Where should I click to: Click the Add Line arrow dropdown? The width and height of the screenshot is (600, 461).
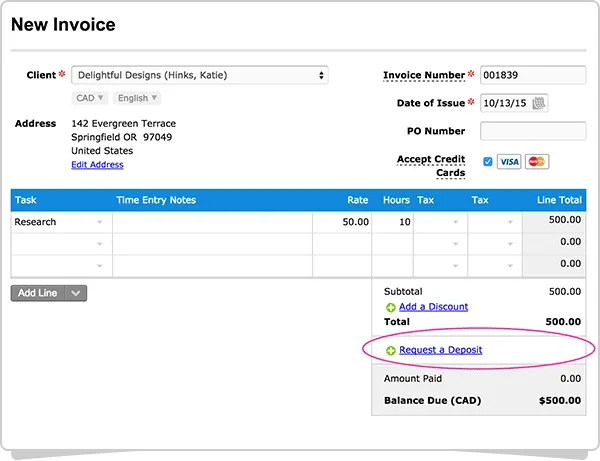point(78,293)
